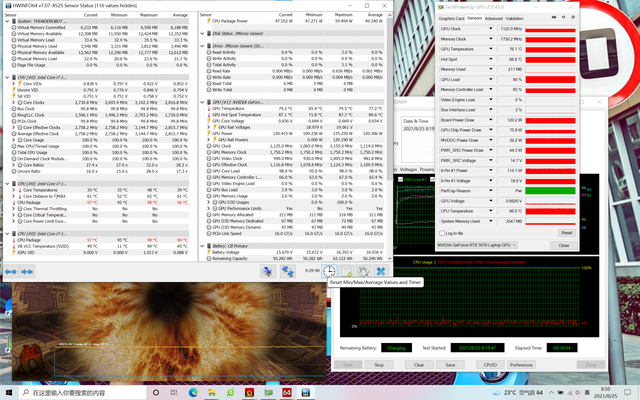The height and width of the screenshot is (400, 640).
Task: Expand Core Temperatures tree row
Action: pyautogui.click(x=13, y=190)
